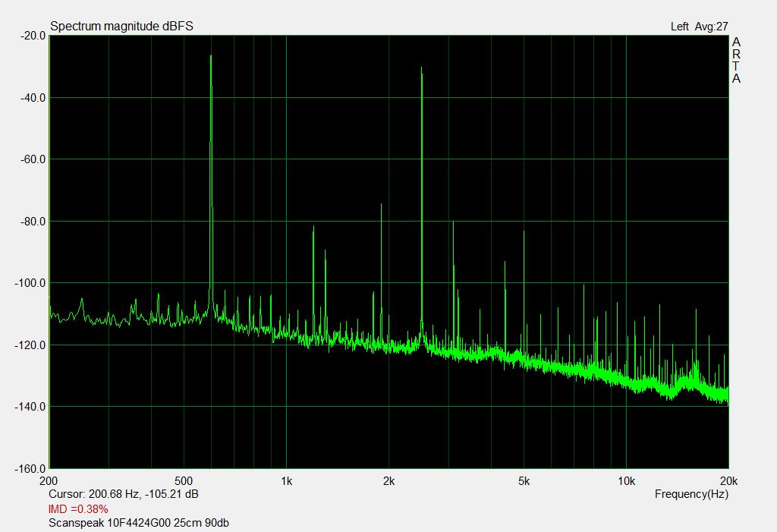
Task: Click the "1k" frequency axis label
Action: (x=286, y=480)
